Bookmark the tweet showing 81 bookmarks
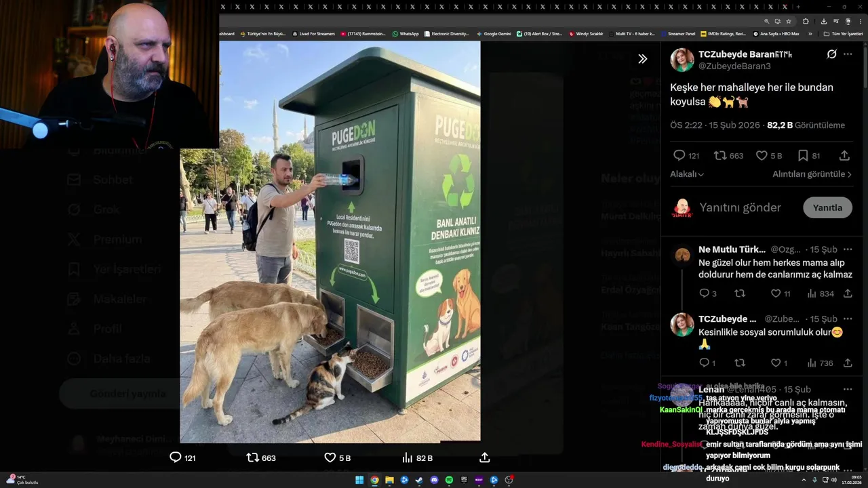 pyautogui.click(x=803, y=155)
